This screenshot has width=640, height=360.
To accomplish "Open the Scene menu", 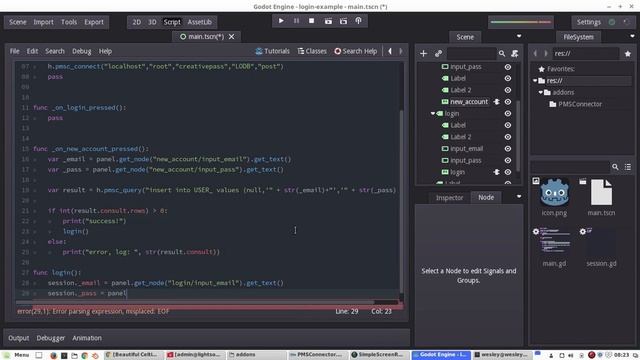I will click(x=18, y=22).
